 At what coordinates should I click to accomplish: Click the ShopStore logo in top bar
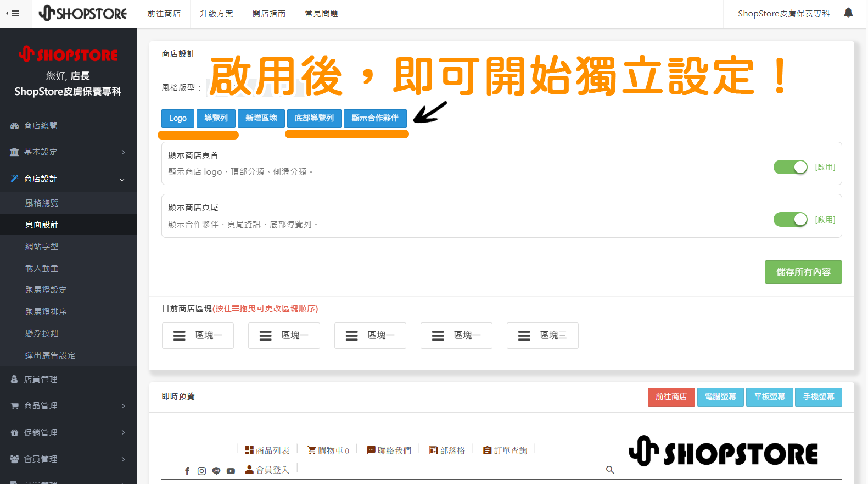point(82,13)
